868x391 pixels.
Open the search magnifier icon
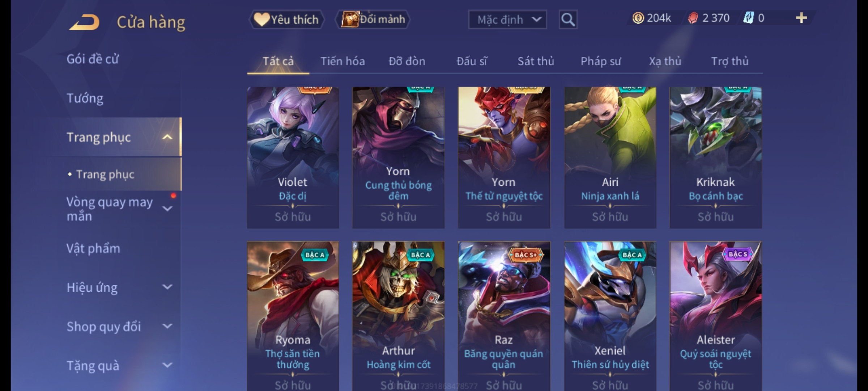tap(568, 20)
